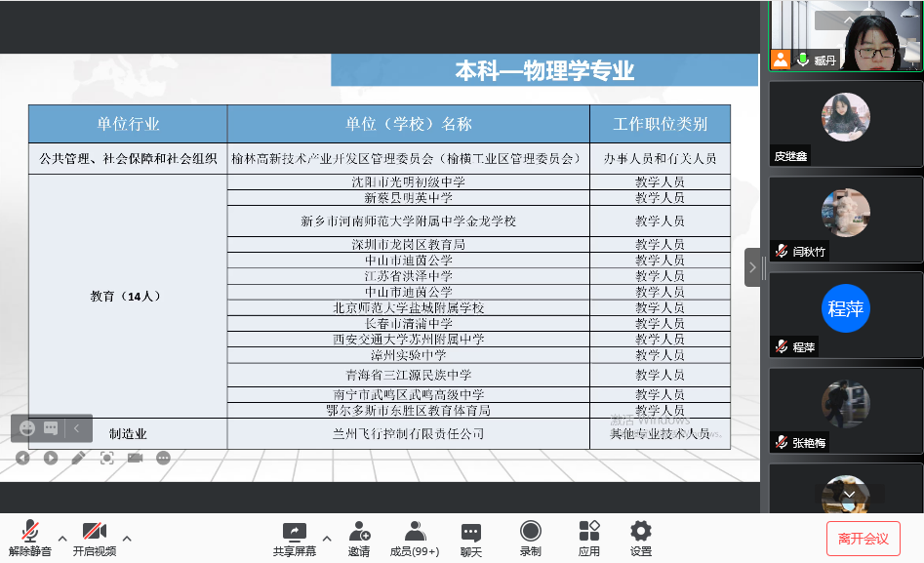Start recording with 录制 button
Viewport: 924px width, 563px height.
[531, 538]
